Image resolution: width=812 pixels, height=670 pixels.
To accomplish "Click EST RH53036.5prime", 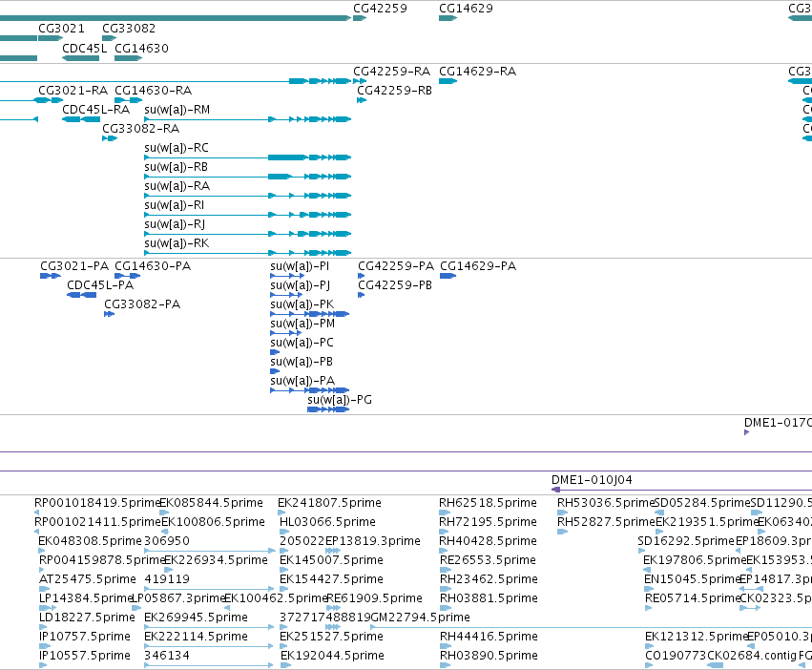I will (606, 503).
